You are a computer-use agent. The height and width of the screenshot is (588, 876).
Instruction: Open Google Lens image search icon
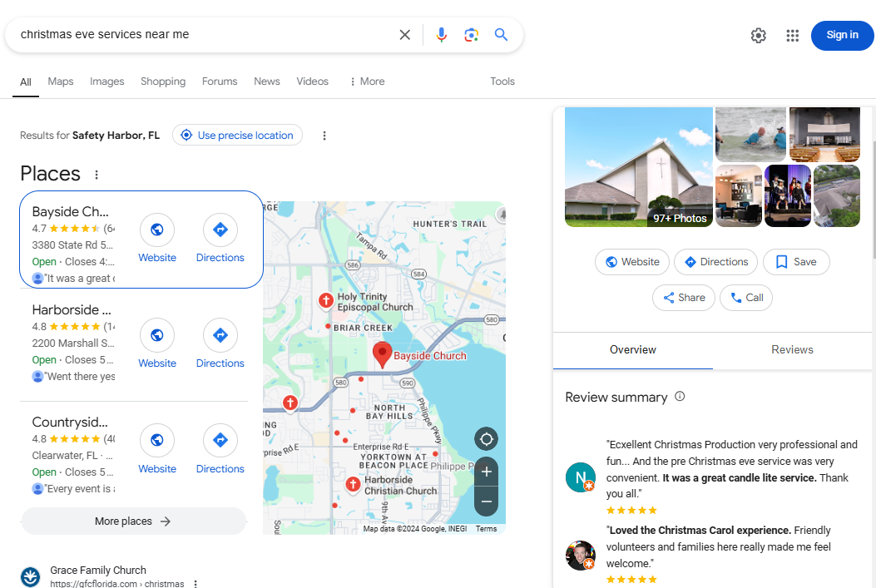(x=471, y=35)
